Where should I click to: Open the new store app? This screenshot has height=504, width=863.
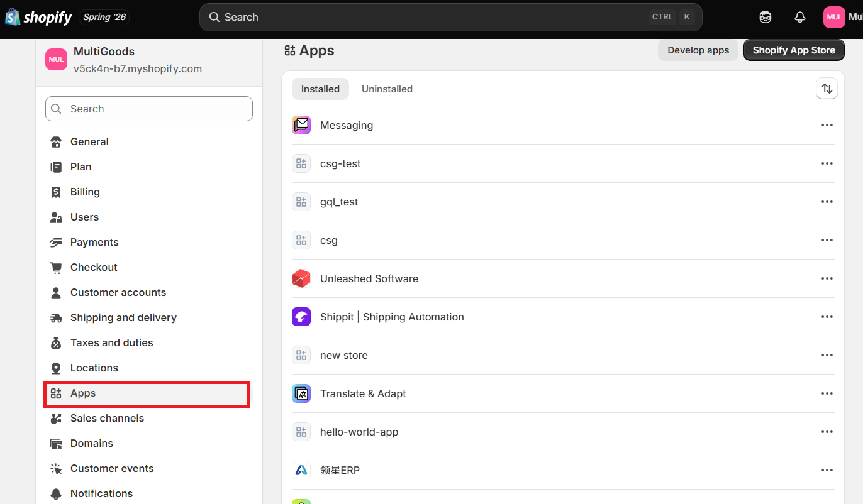click(344, 355)
